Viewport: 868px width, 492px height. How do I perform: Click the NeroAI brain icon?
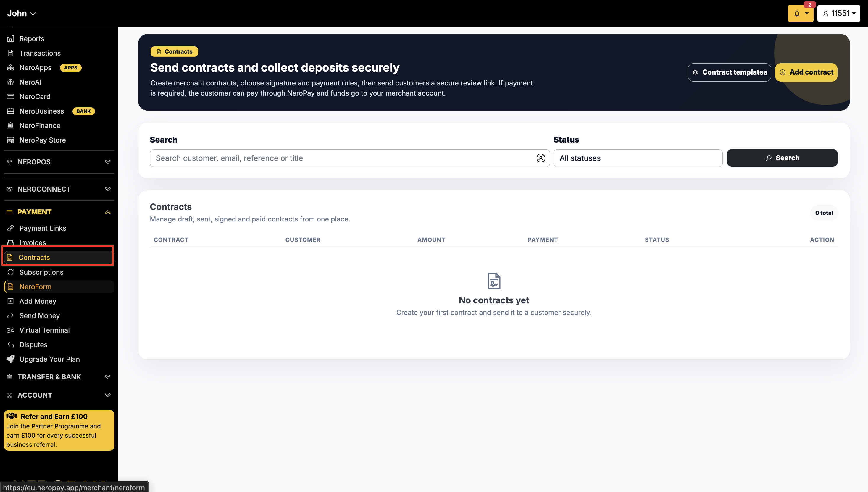pos(10,82)
